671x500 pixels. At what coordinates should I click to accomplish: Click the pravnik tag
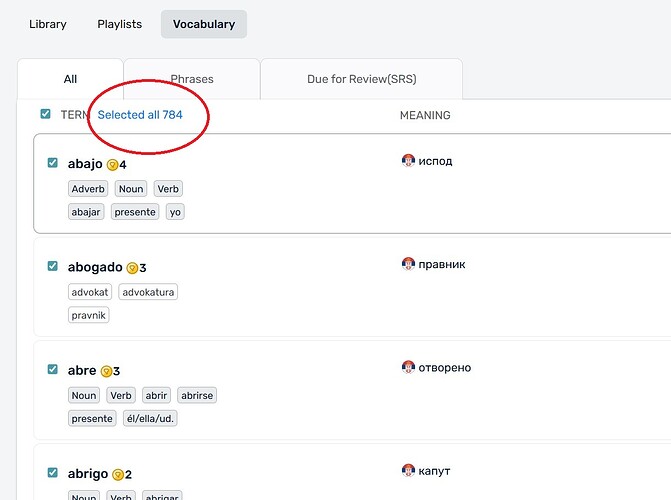89,315
